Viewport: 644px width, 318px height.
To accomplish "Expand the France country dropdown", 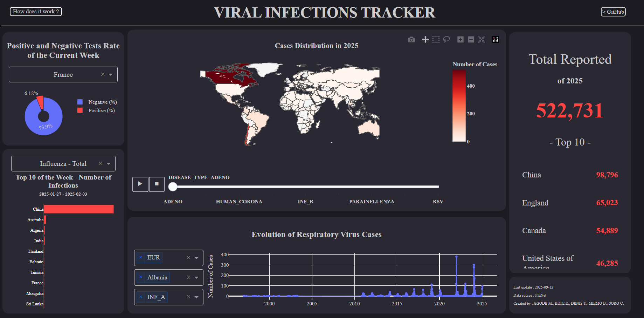I will 111,75.
